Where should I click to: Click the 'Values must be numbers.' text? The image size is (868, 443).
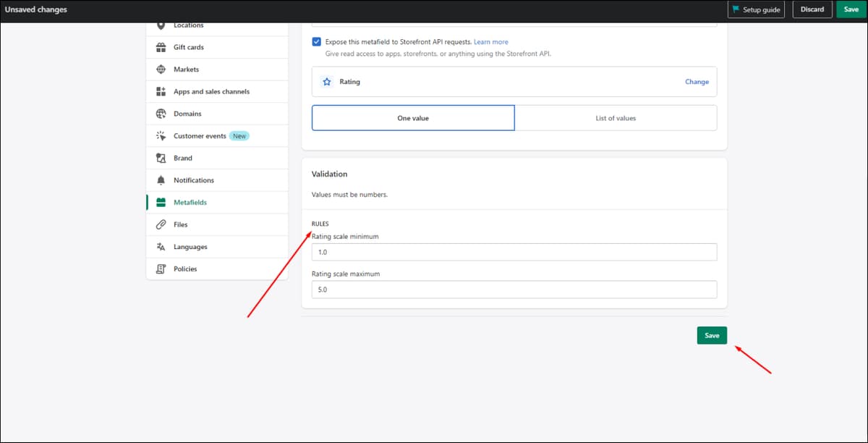(349, 195)
